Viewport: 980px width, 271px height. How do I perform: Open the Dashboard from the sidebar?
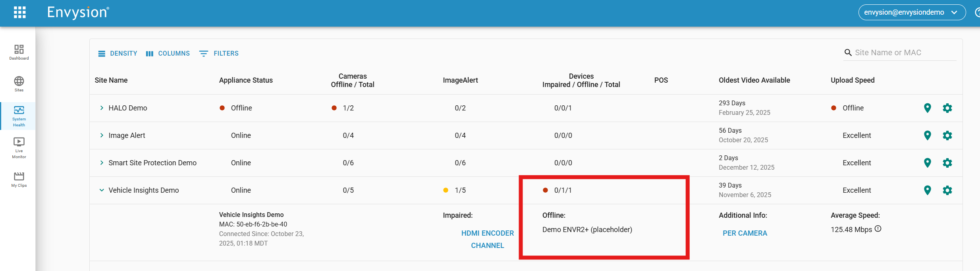point(19,52)
